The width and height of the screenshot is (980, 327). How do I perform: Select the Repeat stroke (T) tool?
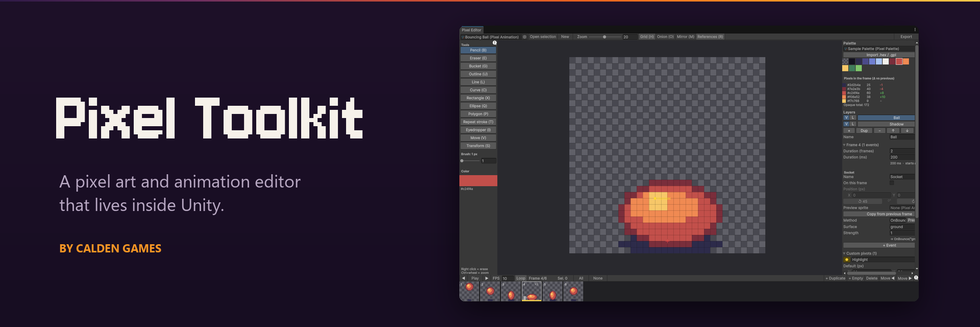[478, 122]
